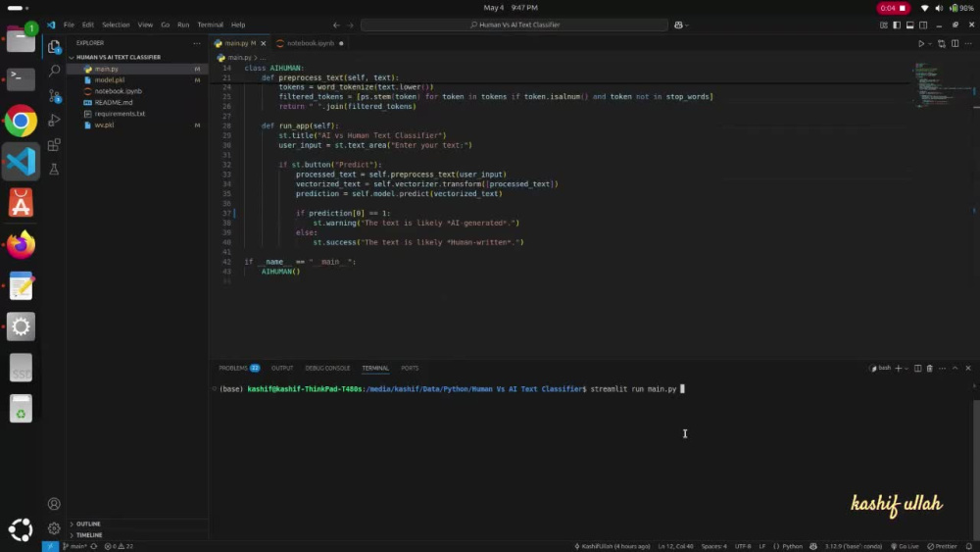This screenshot has height=552, width=980.
Task: Open notifications bell in status bar
Action: (969, 546)
